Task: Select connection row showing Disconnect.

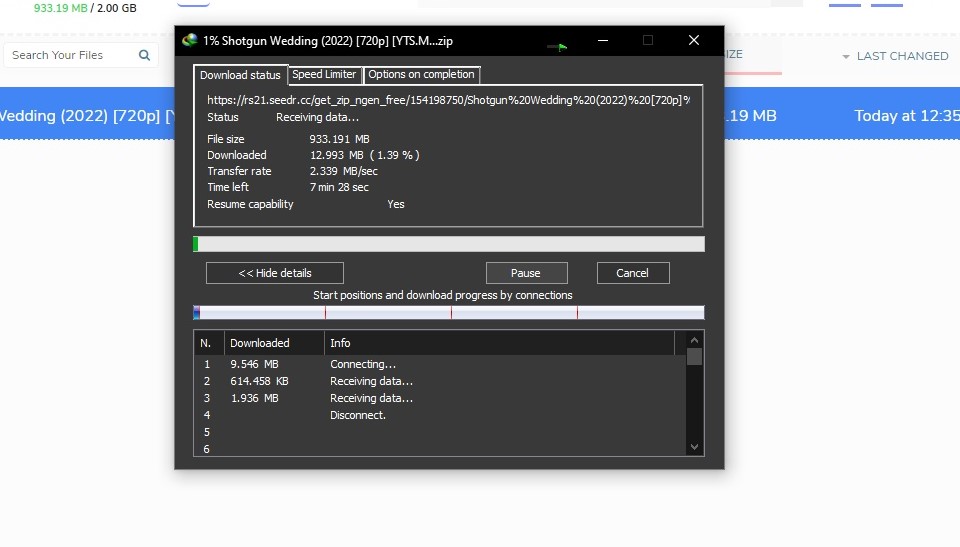Action: click(441, 415)
